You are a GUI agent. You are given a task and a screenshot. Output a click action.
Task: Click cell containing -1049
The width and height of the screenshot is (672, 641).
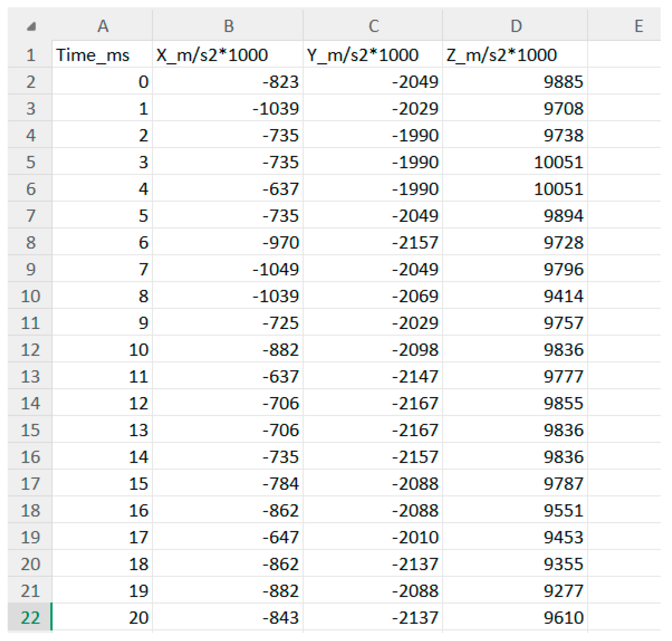[228, 269]
